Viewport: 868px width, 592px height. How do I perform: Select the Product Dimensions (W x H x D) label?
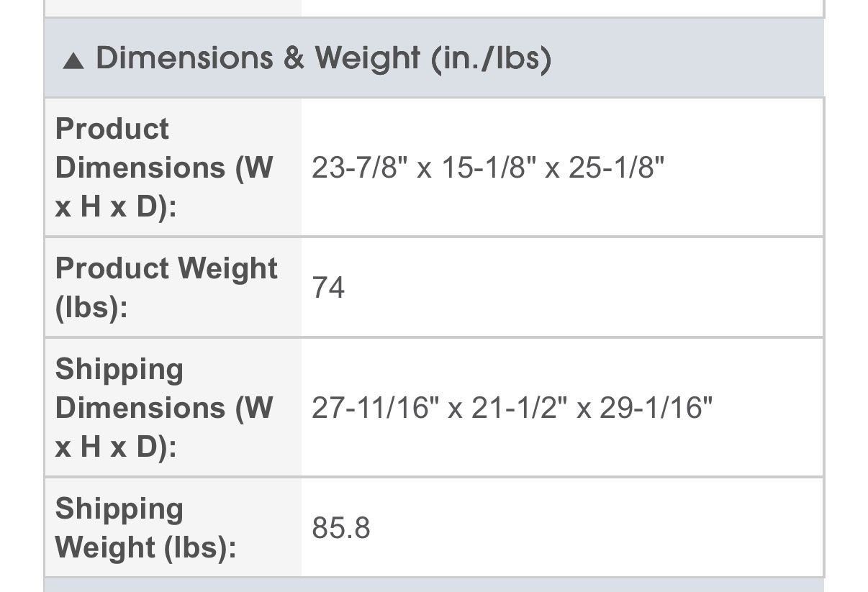pos(164,168)
